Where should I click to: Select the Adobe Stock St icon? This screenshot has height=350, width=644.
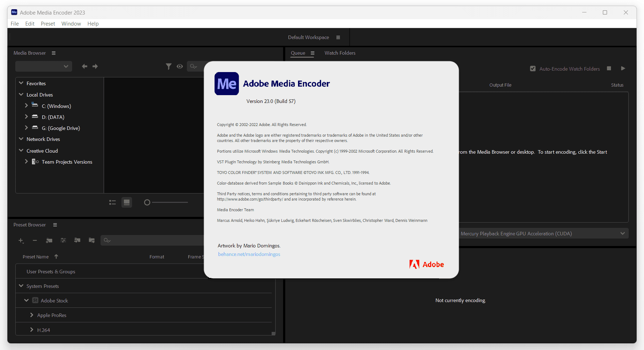point(35,300)
